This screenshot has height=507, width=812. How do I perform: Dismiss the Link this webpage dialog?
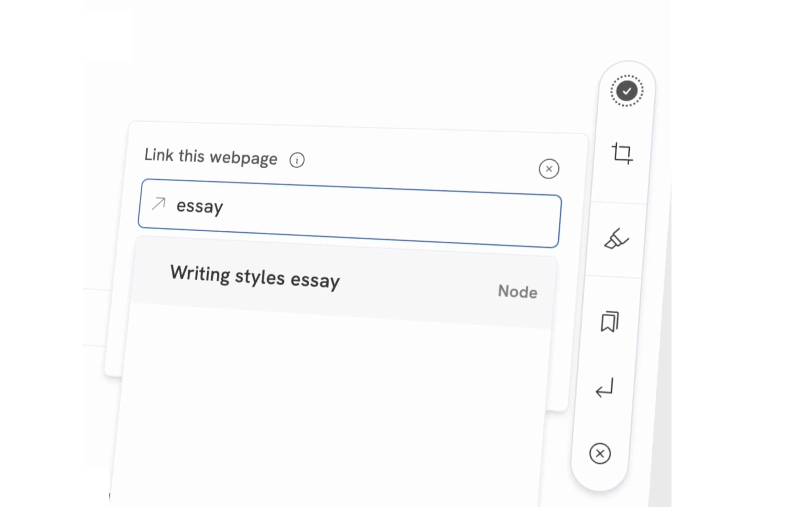click(x=549, y=169)
